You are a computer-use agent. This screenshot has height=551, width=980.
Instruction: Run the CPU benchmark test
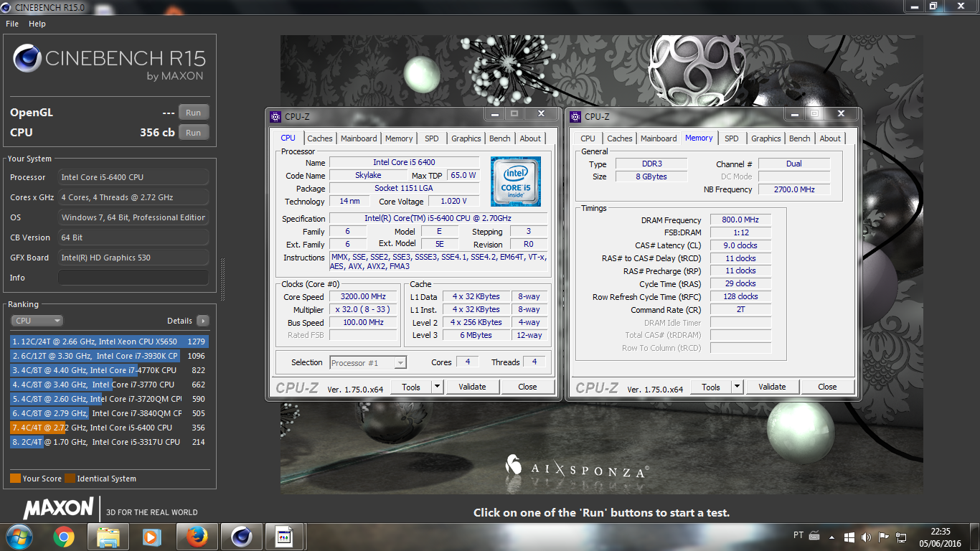(x=194, y=133)
